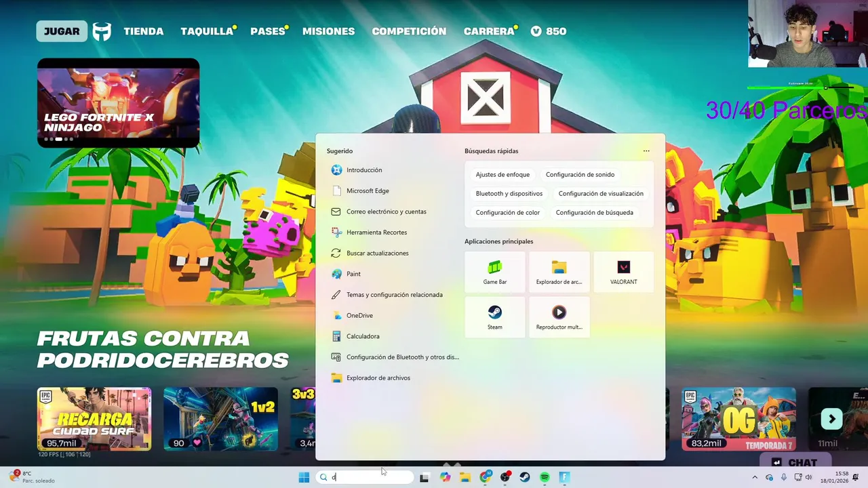Select Configuración de búsqueda quick search
Screen dimensions: 868x488
click(595, 213)
